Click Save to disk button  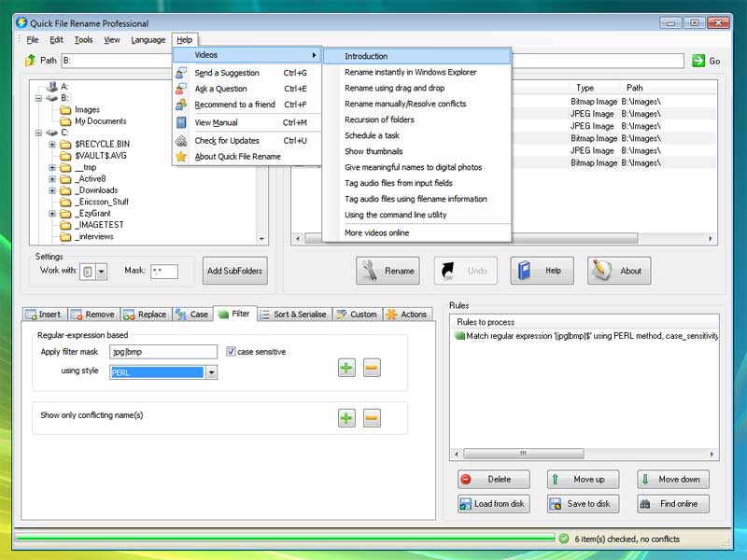click(x=583, y=503)
